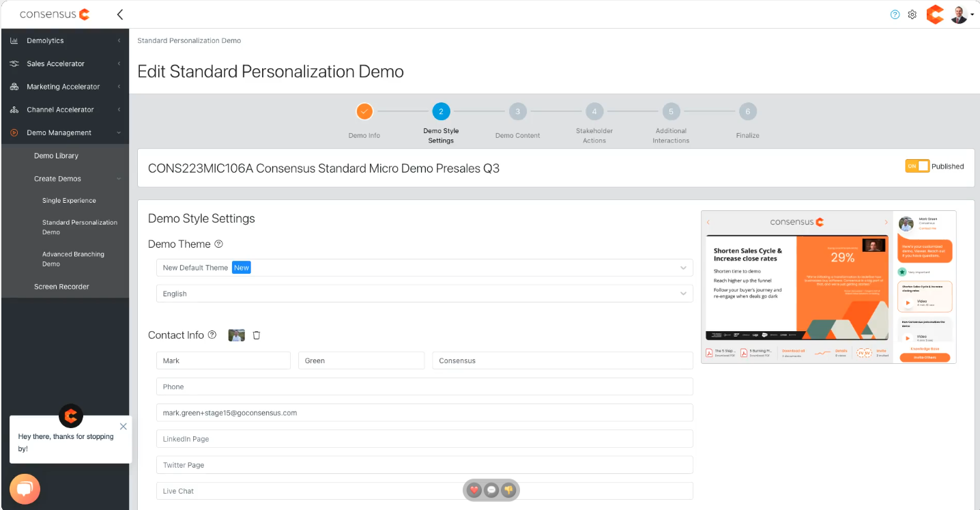
Task: Expand the Channel Accelerator chevron
Action: pos(119,110)
